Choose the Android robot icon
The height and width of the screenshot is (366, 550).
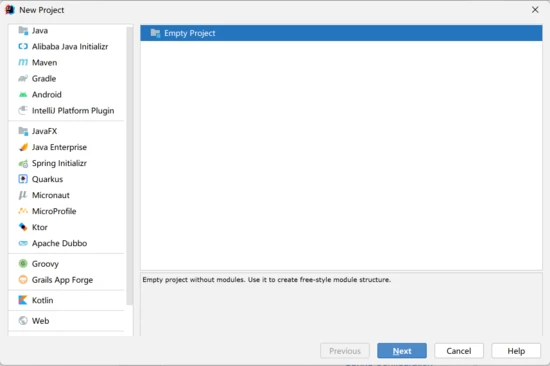(23, 94)
